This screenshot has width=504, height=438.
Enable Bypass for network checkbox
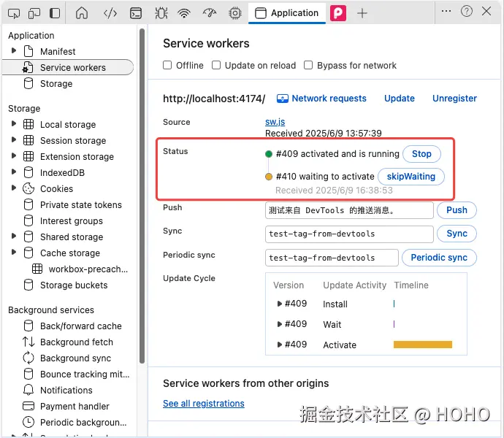point(308,65)
